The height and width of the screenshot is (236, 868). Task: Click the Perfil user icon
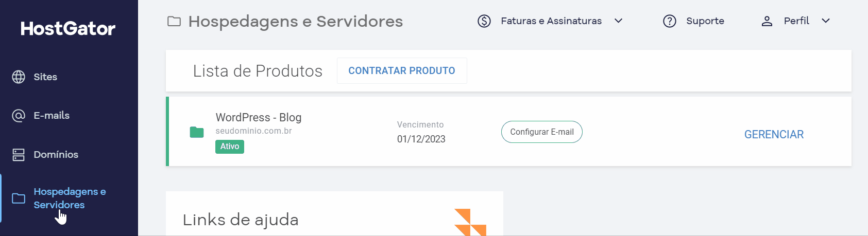click(767, 21)
